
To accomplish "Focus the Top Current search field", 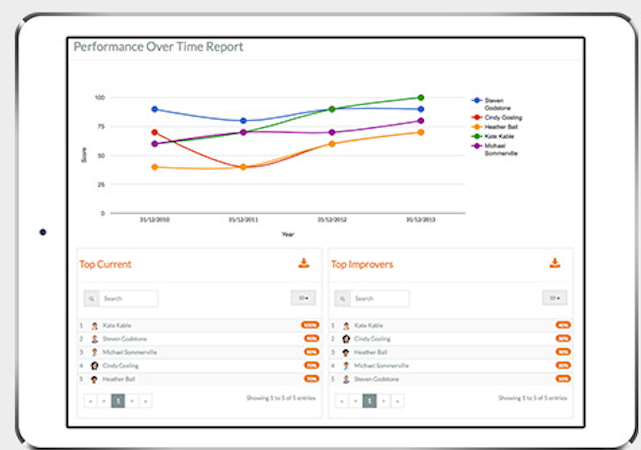I will coord(128,299).
